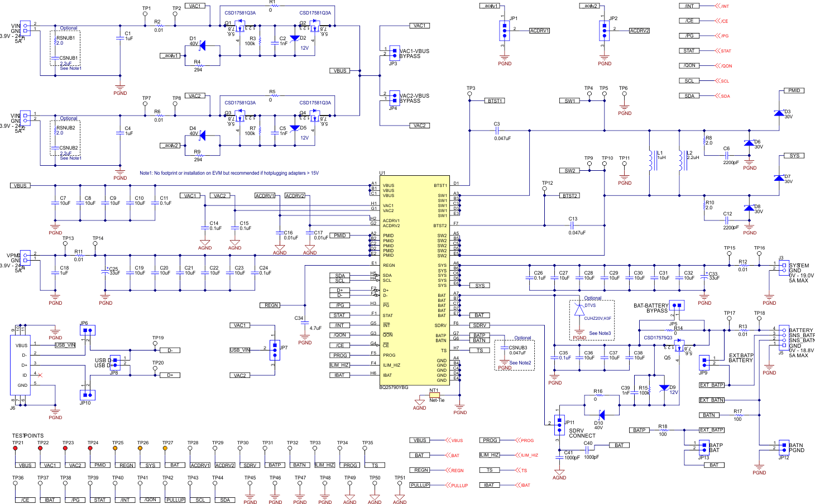Select the BQ25790YBG main IC U1
This screenshot has height=504, width=815.
click(x=416, y=279)
